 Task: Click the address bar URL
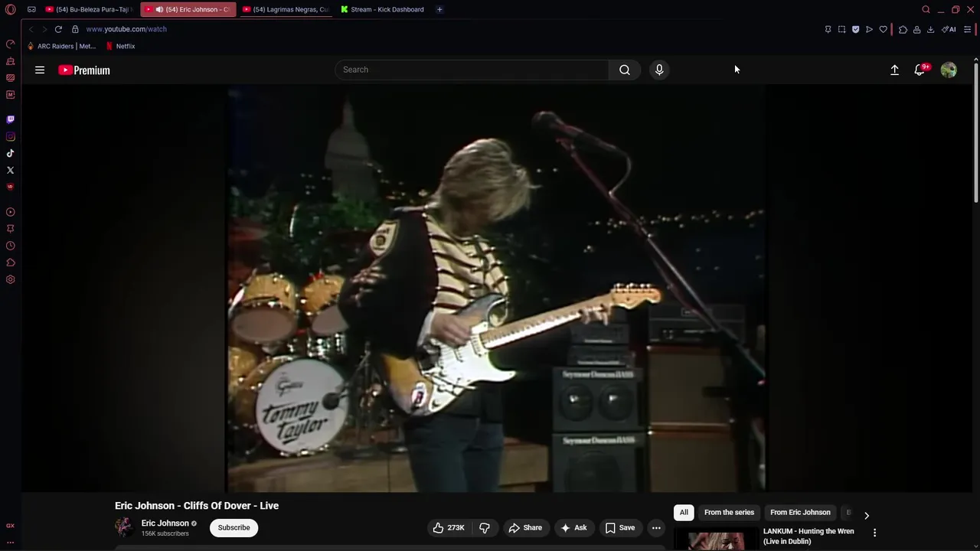[126, 29]
